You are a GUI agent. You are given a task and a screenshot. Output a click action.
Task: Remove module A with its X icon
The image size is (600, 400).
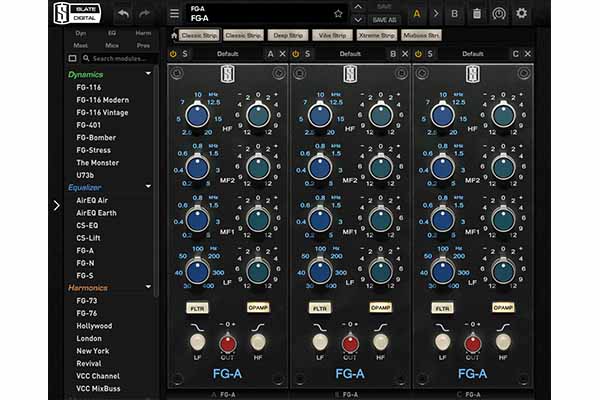(282, 54)
